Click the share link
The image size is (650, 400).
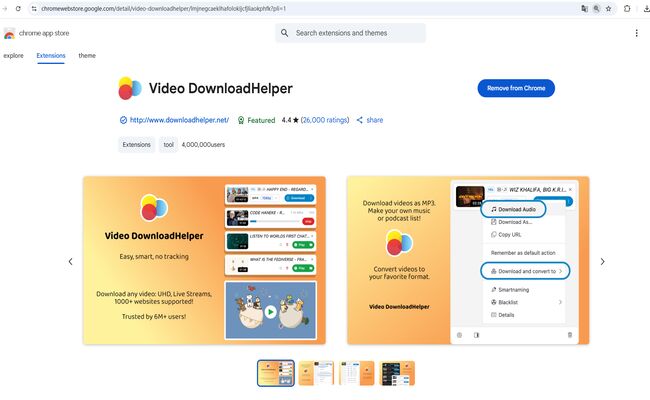tap(370, 120)
